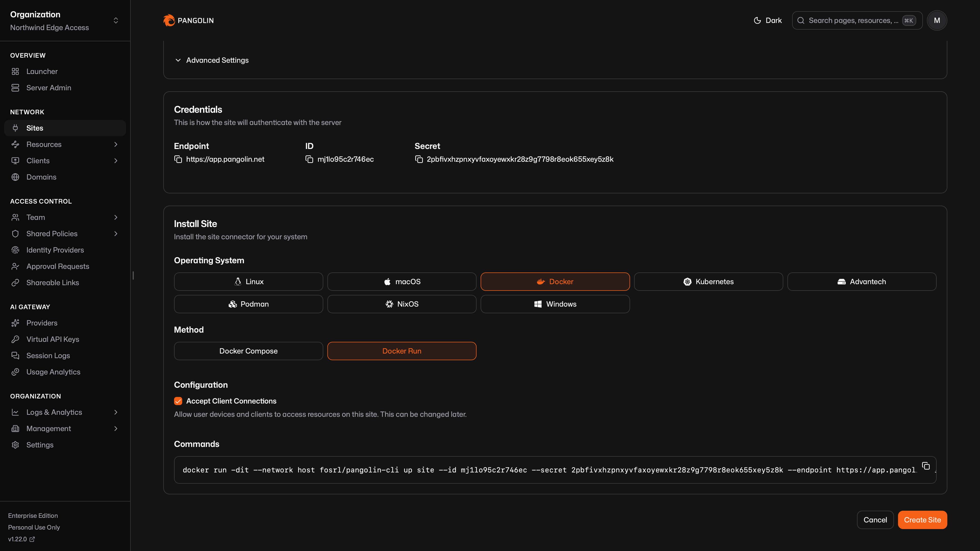The width and height of the screenshot is (980, 551).
Task: Open Usage Analytics page
Action: [65, 372]
